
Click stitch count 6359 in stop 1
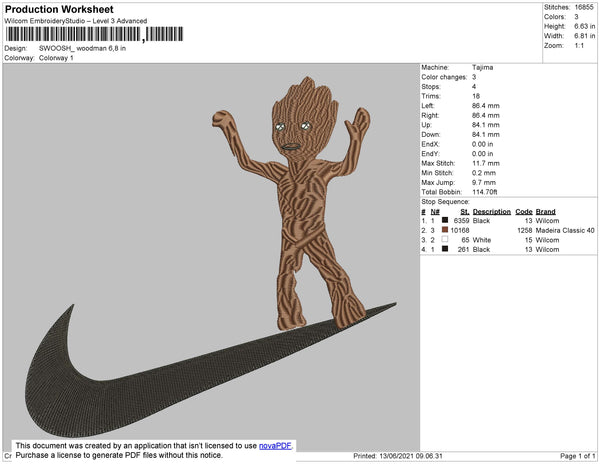461,221
